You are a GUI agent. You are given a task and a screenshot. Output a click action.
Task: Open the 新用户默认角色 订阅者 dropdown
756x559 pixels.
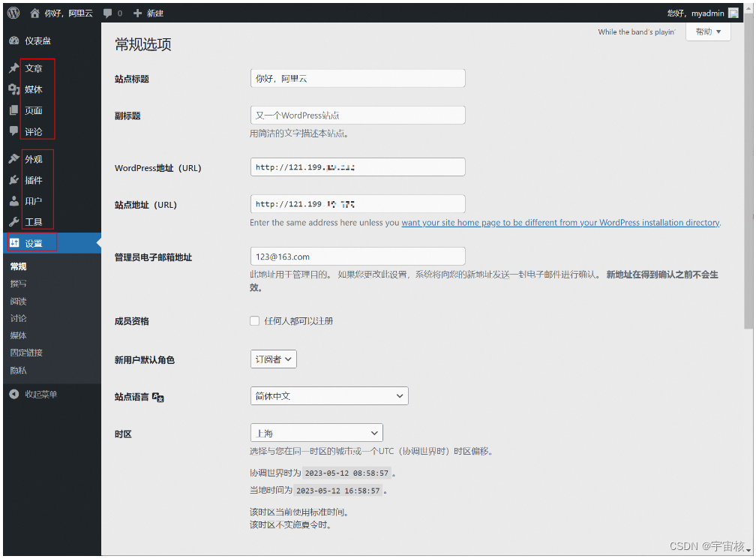[x=273, y=359]
